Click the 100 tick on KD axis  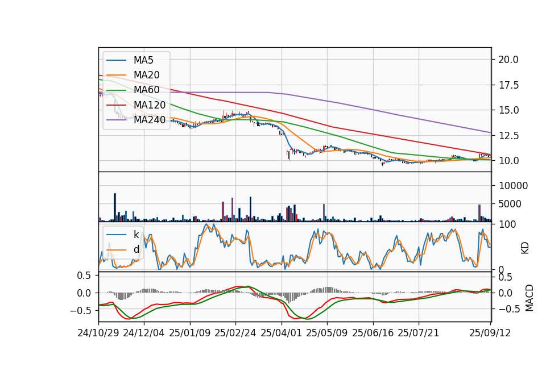pos(507,225)
